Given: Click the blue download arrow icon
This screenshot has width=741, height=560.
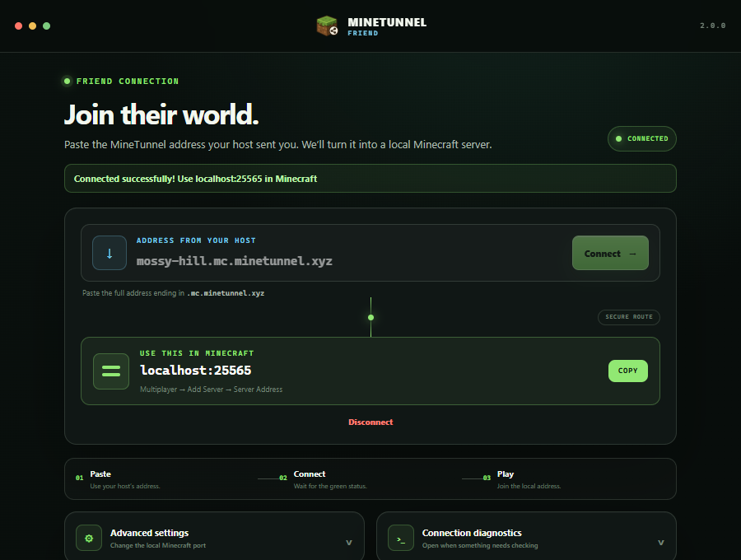Looking at the screenshot, I should click(110, 253).
